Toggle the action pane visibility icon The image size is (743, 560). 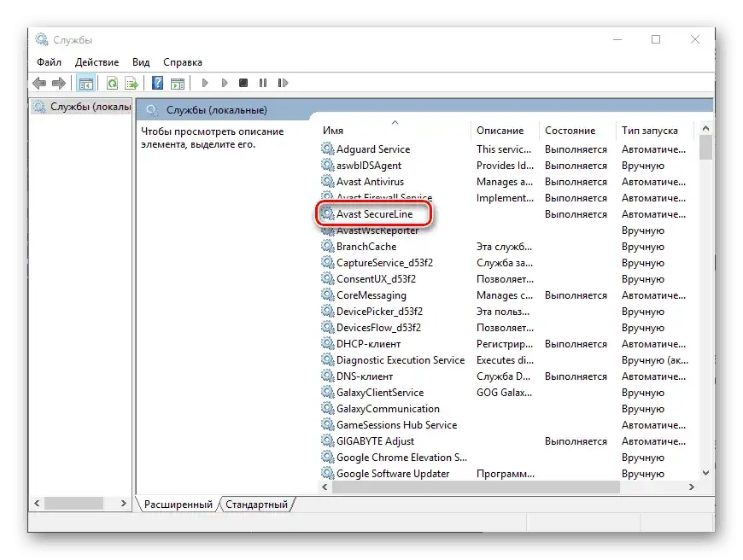coord(178,83)
